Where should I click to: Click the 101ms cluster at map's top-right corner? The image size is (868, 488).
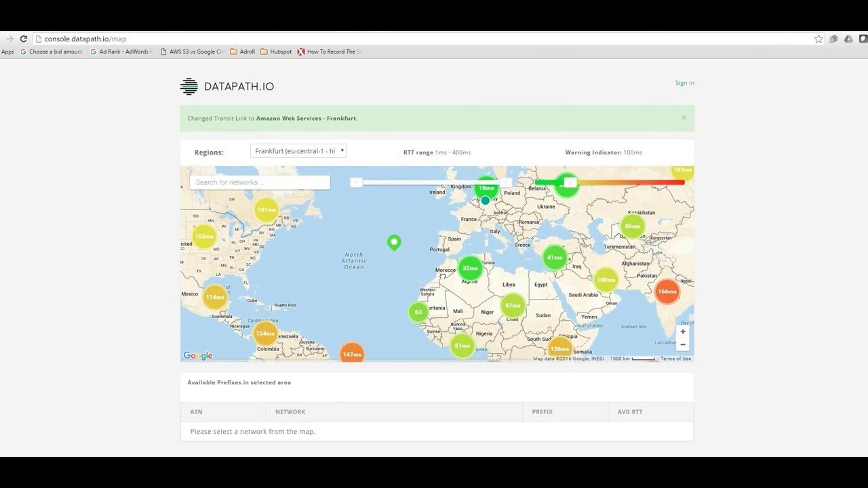click(x=682, y=171)
